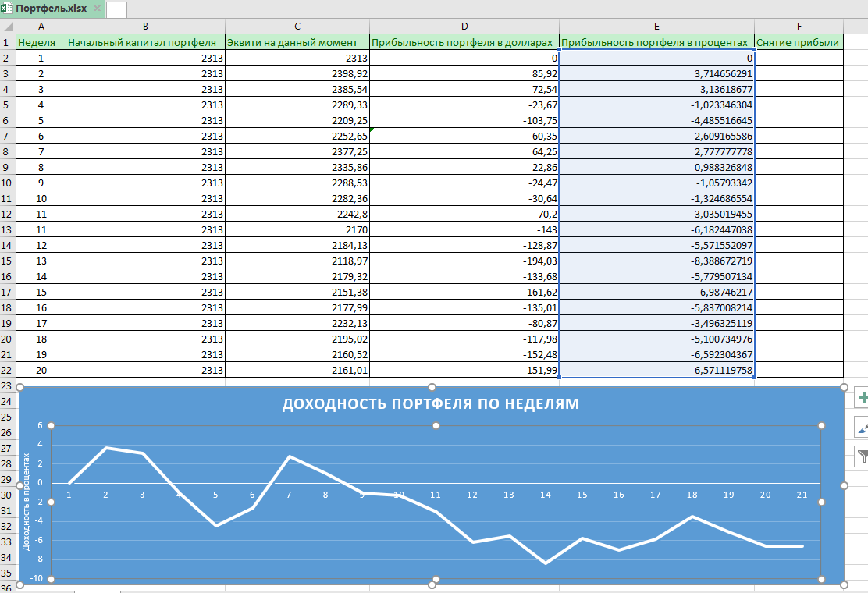
Task: Select column B header
Action: pos(145,27)
